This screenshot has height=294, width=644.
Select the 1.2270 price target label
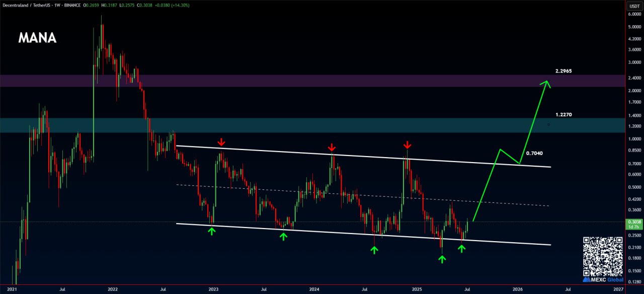pos(563,115)
